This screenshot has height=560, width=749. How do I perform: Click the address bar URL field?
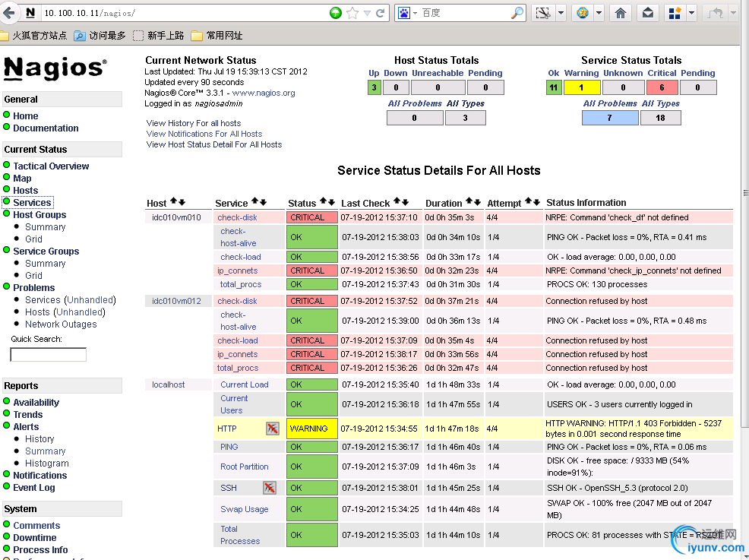[184, 13]
